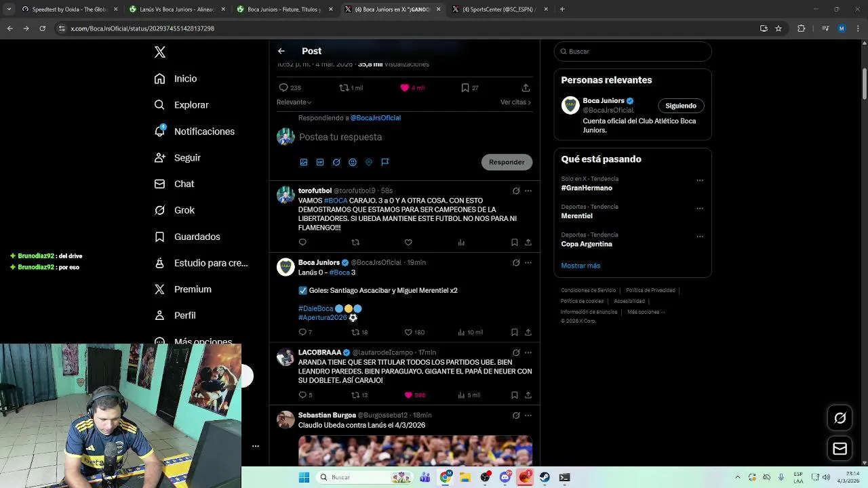Open Inicio home page

[x=176, y=79]
